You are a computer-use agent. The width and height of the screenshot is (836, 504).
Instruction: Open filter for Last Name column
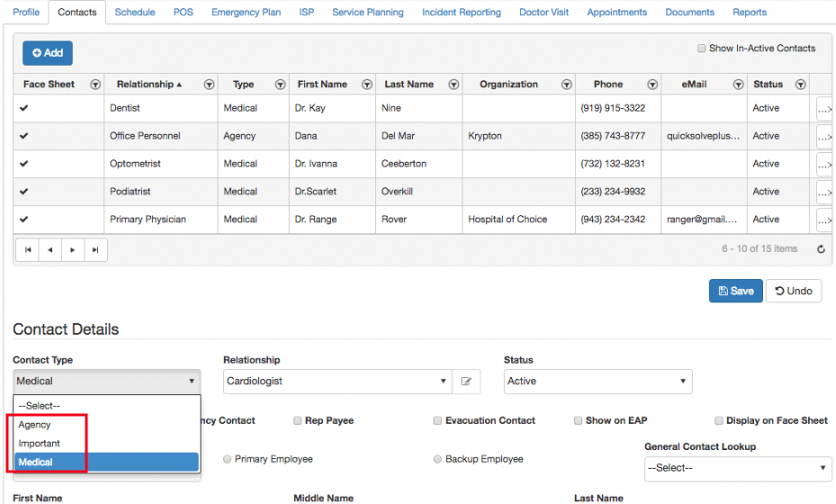(454, 85)
